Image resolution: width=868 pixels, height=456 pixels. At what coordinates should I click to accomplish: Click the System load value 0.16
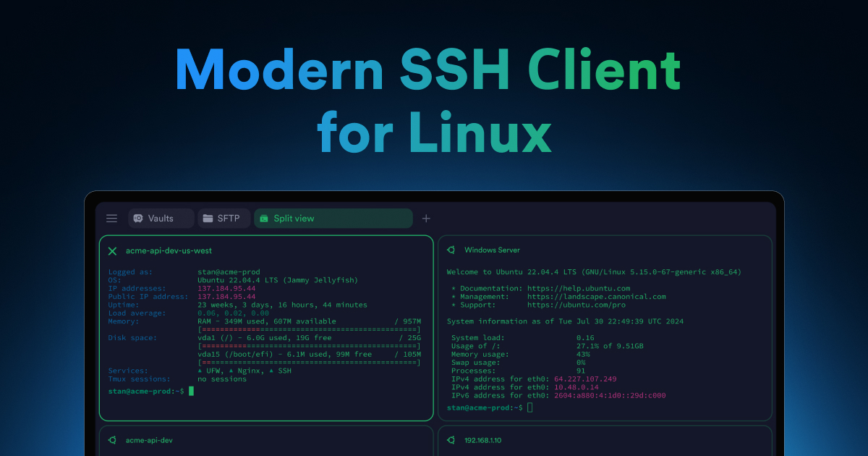tap(585, 337)
